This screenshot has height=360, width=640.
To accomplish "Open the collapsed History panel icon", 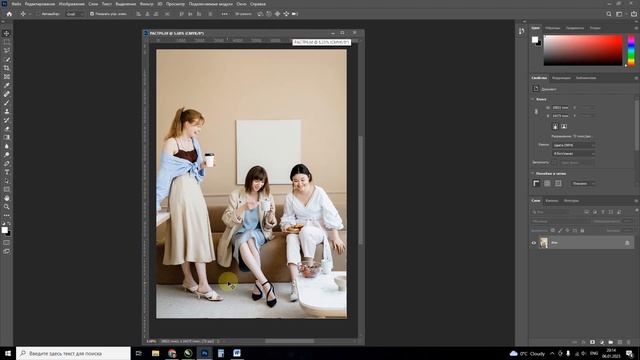I will 522,31.
